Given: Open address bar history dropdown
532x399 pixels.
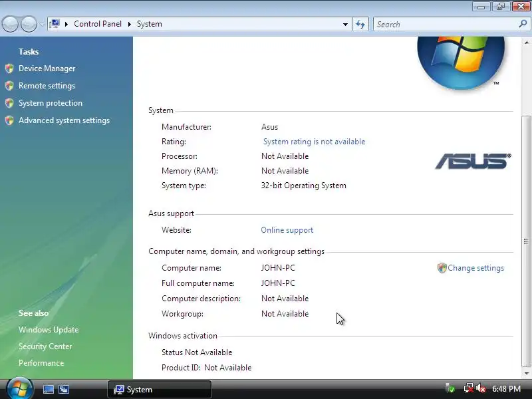Looking at the screenshot, I should coord(345,24).
